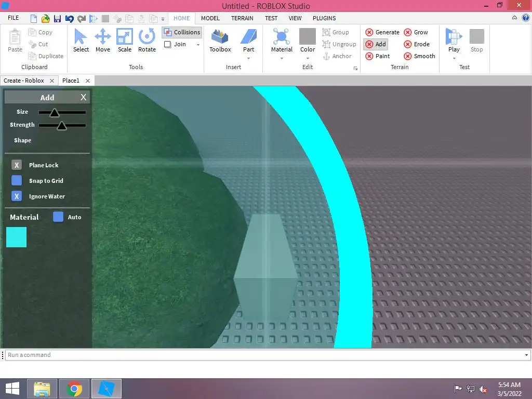Screen dimensions: 532x399
Task: Choose the Grow terrain tool
Action: (x=416, y=32)
